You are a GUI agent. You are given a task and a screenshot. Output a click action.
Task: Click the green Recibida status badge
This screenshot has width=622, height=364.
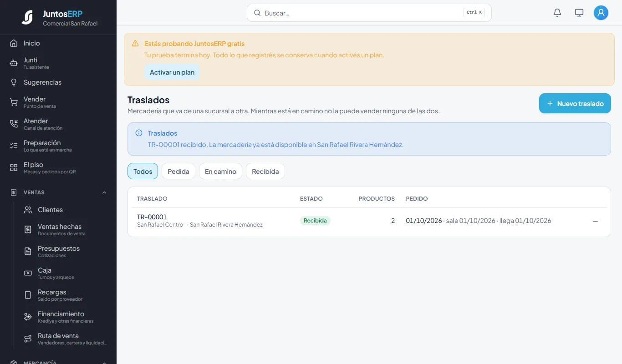tap(315, 221)
